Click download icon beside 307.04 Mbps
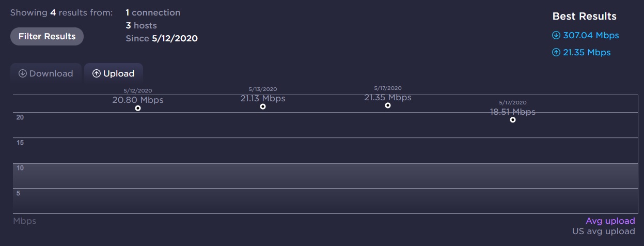This screenshot has width=644, height=246. pyautogui.click(x=556, y=36)
